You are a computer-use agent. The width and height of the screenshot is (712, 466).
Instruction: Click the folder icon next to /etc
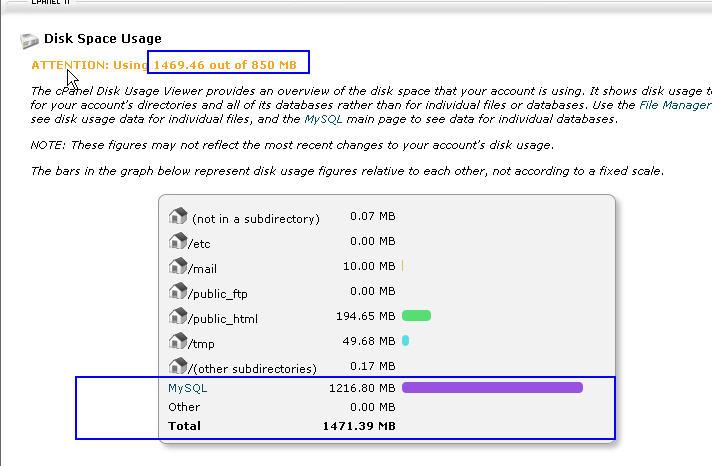(x=178, y=242)
